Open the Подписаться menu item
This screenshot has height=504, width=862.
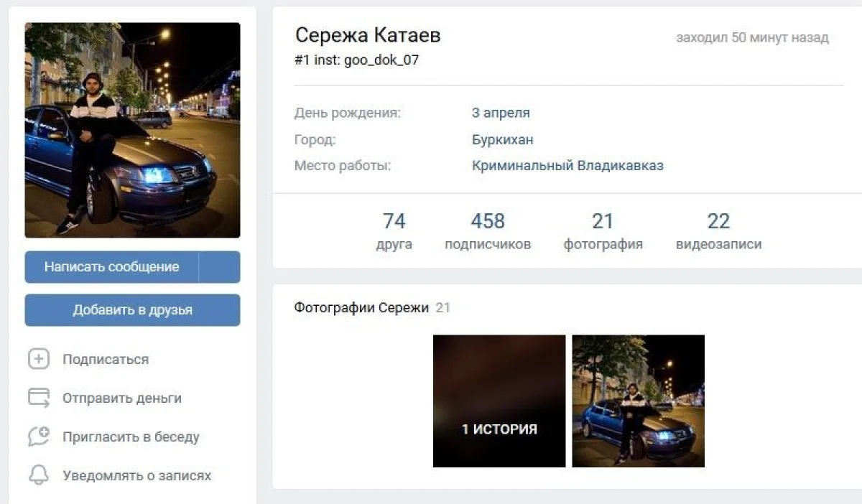click(106, 359)
